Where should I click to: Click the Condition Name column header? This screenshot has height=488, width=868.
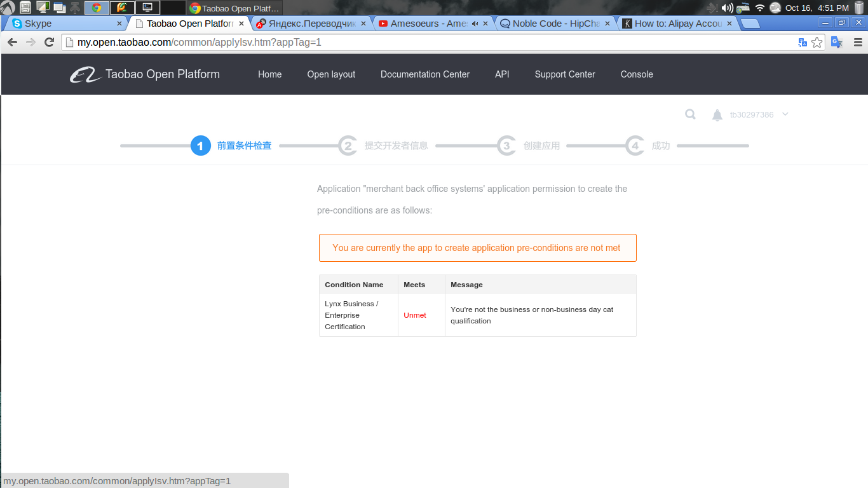click(x=358, y=285)
